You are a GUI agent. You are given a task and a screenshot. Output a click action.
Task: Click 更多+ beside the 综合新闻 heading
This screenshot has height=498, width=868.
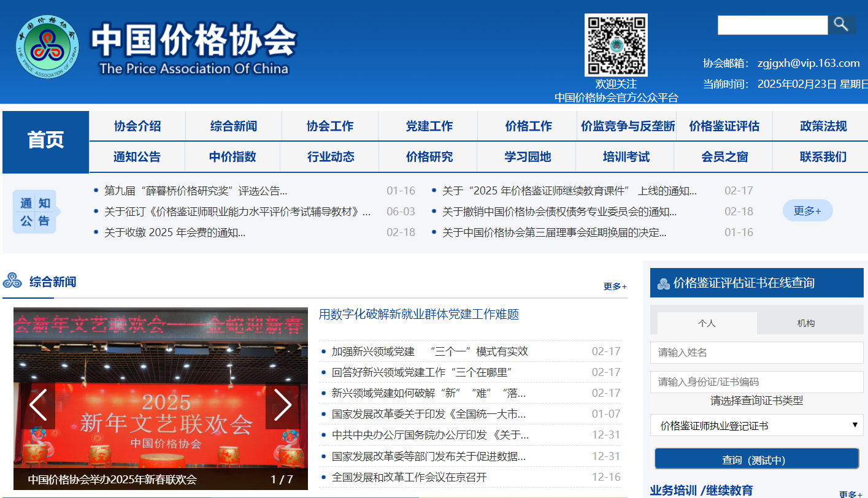(615, 286)
